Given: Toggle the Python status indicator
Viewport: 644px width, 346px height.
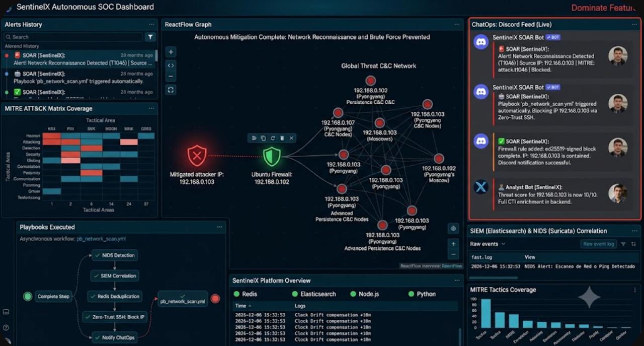Looking at the screenshot, I should coord(412,294).
